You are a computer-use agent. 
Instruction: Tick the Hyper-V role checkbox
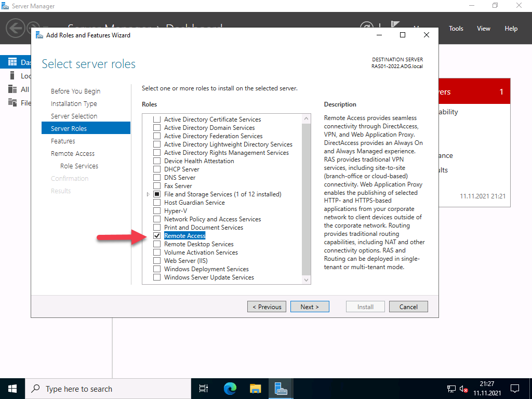pyautogui.click(x=157, y=211)
